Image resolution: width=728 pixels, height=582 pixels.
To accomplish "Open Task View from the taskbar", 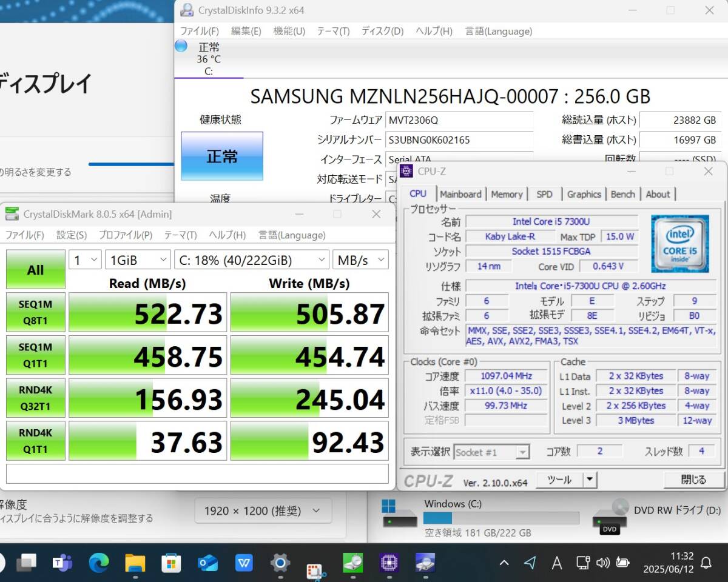I will pos(26,563).
